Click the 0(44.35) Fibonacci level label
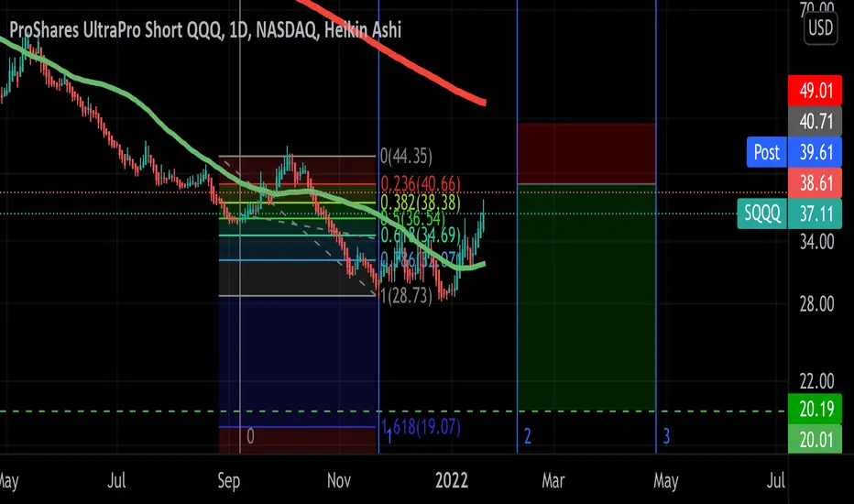Image resolution: width=854 pixels, height=504 pixels. point(406,157)
